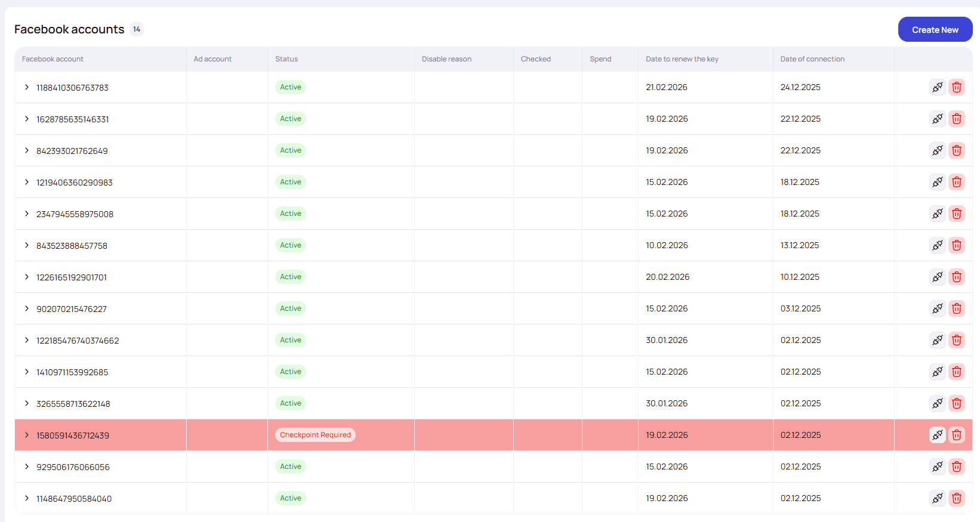The width and height of the screenshot is (980, 522).
Task: Click connection date 24.12.2025
Action: (800, 87)
